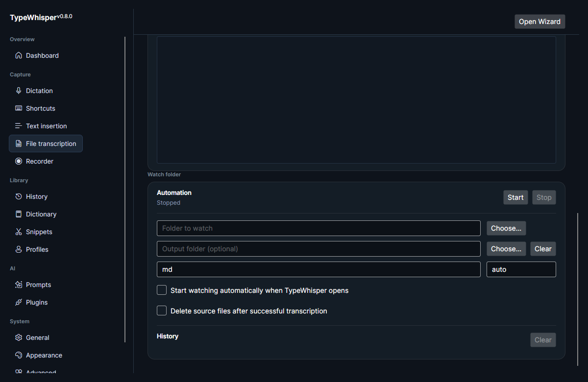
Task: Click the Open Wizard button
Action: pyautogui.click(x=539, y=22)
